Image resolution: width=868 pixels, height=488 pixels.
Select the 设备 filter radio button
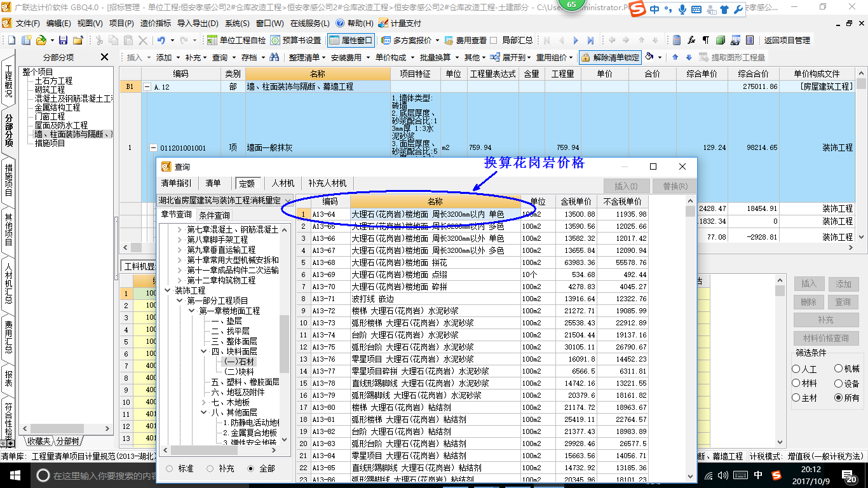839,383
